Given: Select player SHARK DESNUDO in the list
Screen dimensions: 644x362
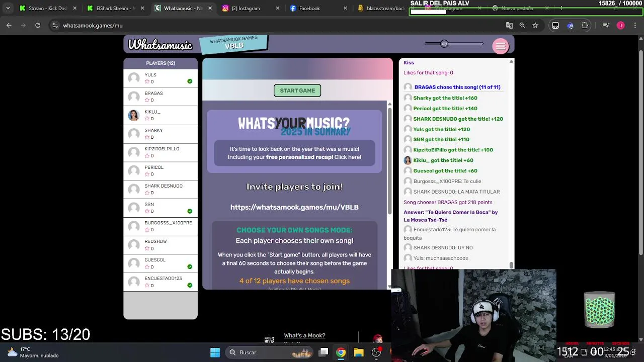Looking at the screenshot, I should coord(160,189).
